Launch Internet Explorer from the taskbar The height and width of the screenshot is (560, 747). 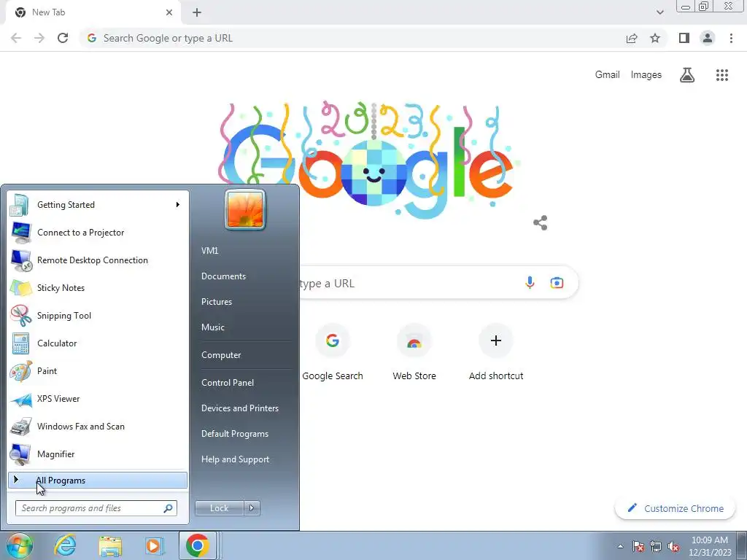64,545
